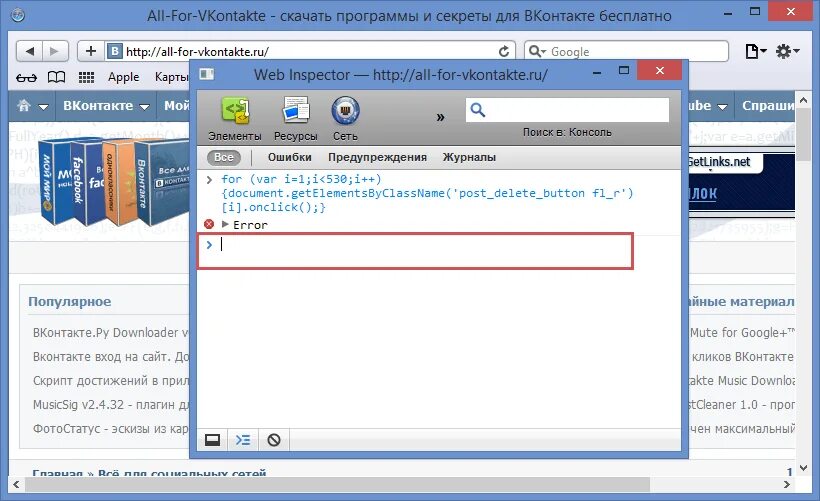This screenshot has height=501, width=820.
Task: Show more inspector panels via double chevron
Action: coord(440,117)
